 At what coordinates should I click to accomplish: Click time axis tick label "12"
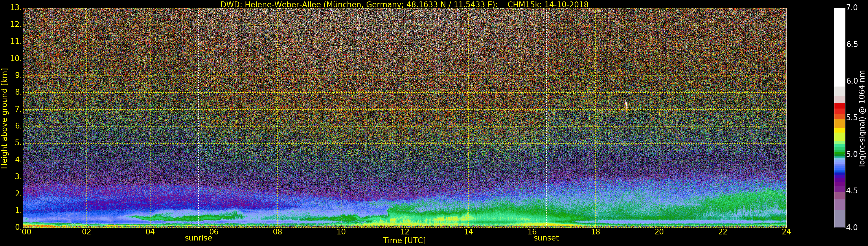(405, 232)
